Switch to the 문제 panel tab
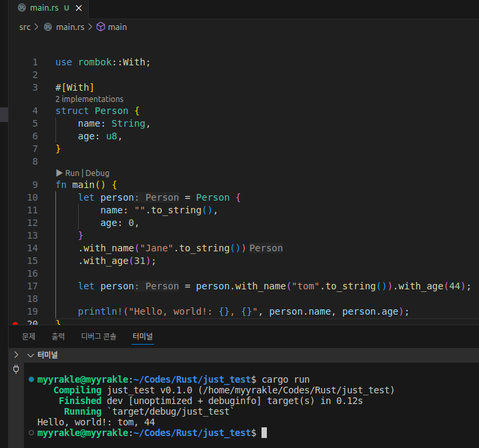The image size is (479, 448). [x=29, y=337]
